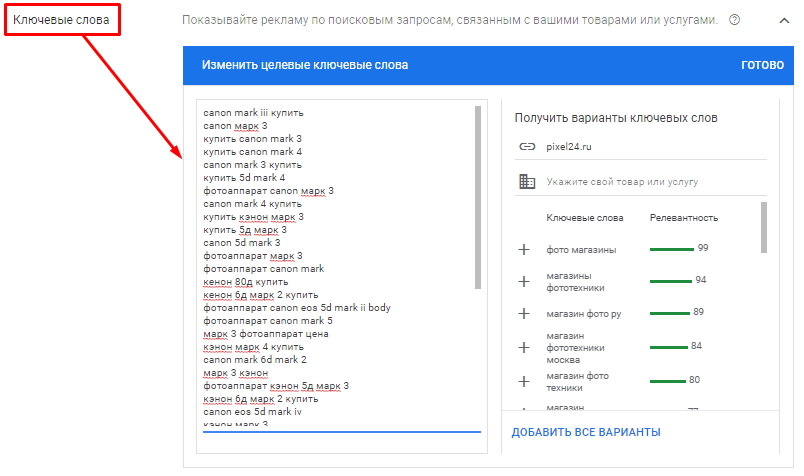Screen dimensions: 804x476
Task: Click the link icon beside pixel24.ru
Action: pos(527,146)
